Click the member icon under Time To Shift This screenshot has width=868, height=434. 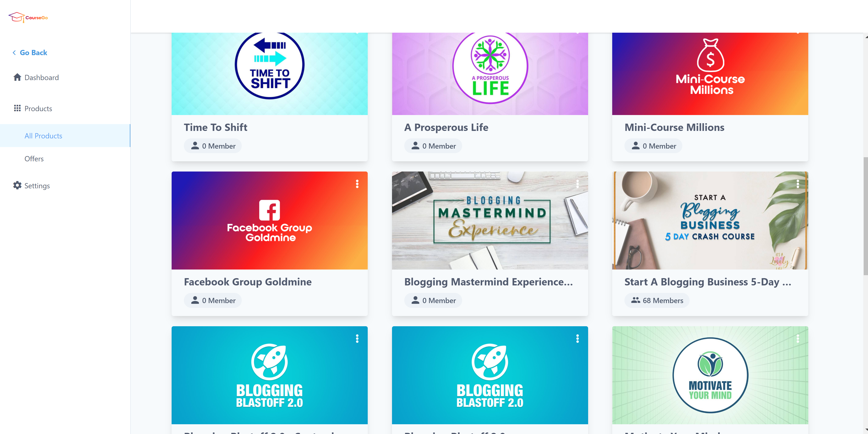pyautogui.click(x=195, y=145)
